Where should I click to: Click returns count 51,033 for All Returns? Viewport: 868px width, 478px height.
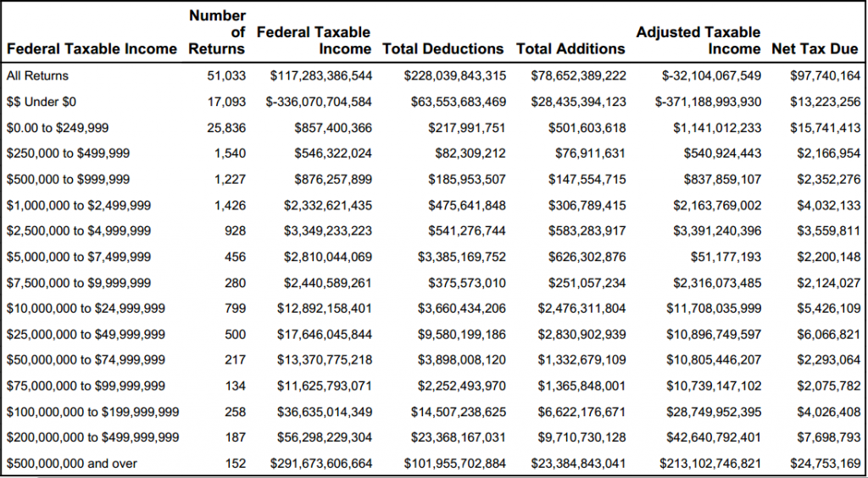(x=225, y=75)
